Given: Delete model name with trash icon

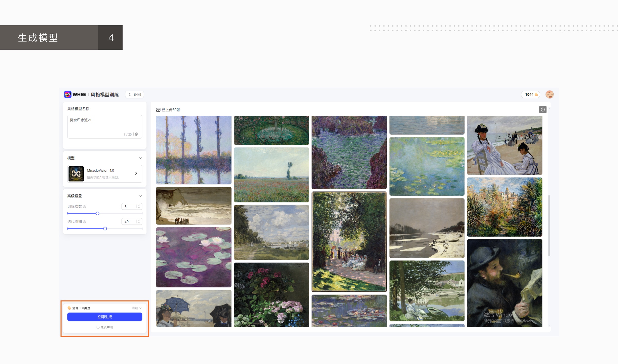Looking at the screenshot, I should [136, 134].
